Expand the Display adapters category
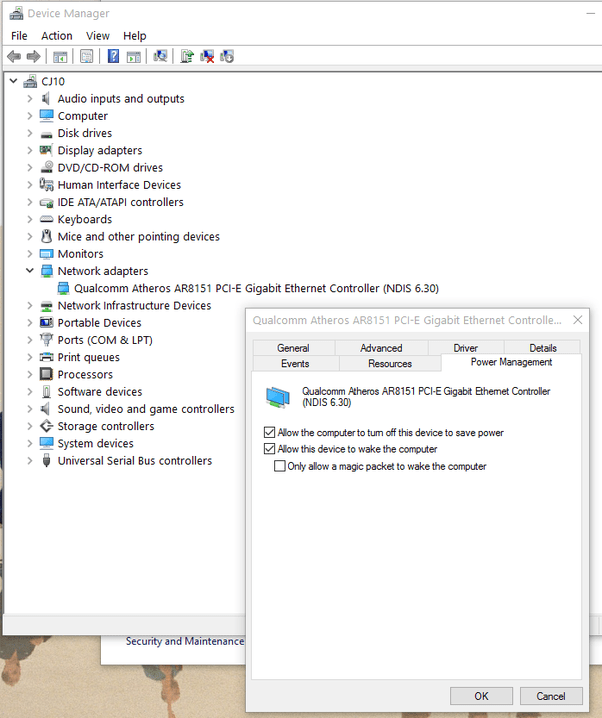The width and height of the screenshot is (602, 718). 30,150
